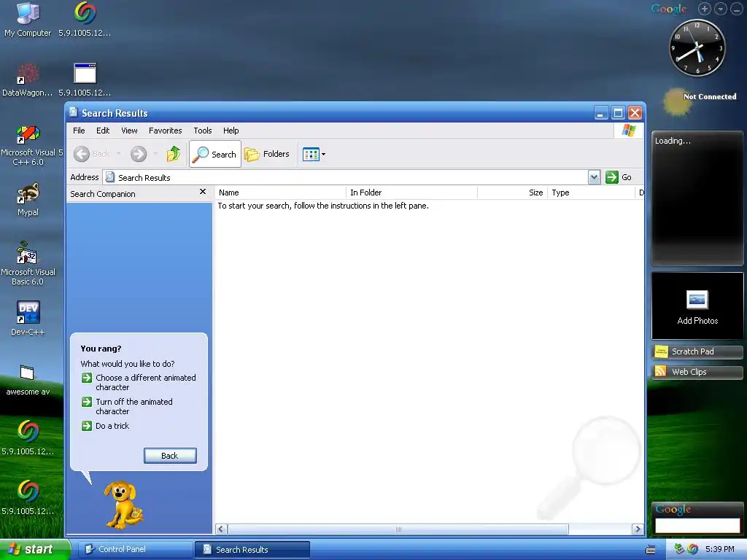747x560 pixels.
Task: Toggle the Folders toolbar button
Action: [267, 154]
